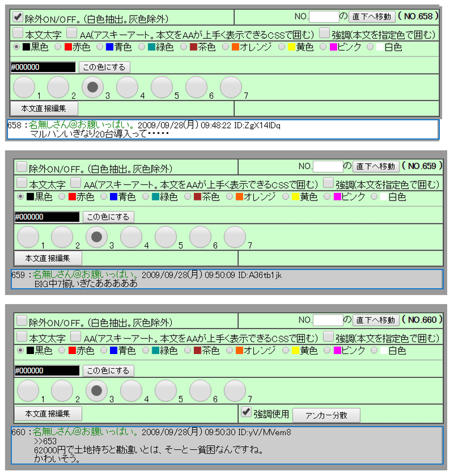Click アンカー分散 button in post 660 panel
450x476 pixels.
(326, 415)
